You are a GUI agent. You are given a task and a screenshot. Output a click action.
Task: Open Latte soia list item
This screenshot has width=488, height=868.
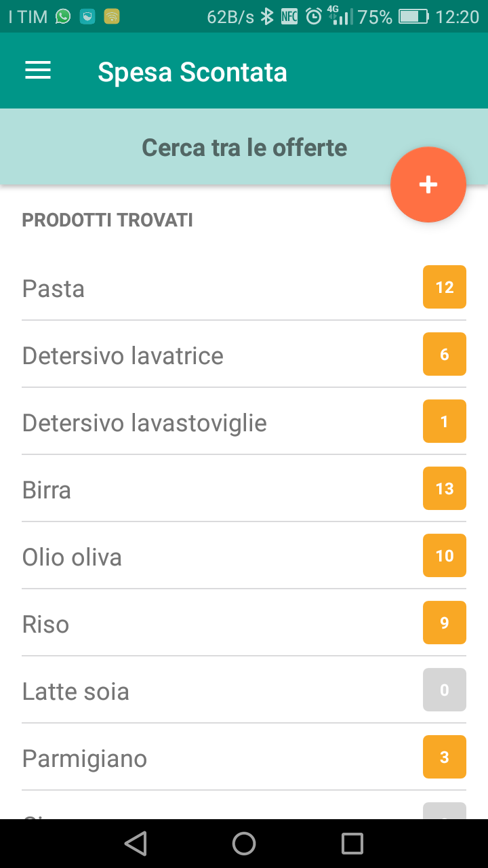pos(244,690)
